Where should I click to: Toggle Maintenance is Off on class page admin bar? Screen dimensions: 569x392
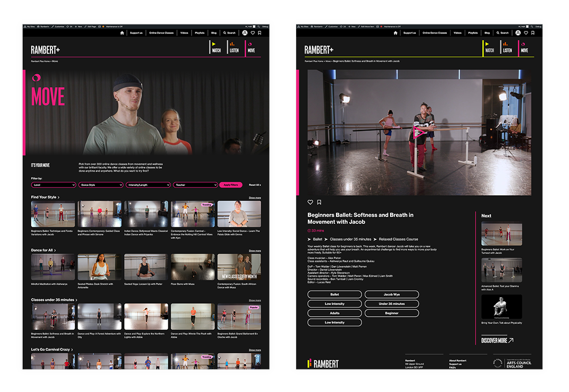[x=390, y=27]
